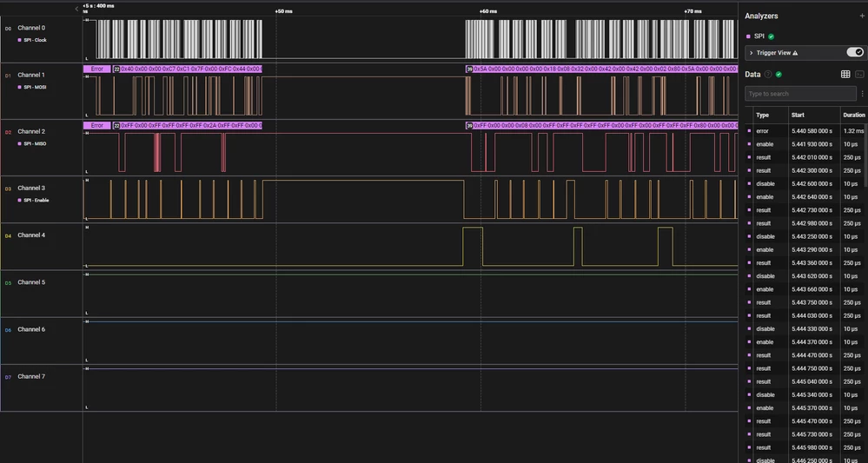Click the D3 channel identifier
The image size is (868, 463).
click(x=8, y=189)
